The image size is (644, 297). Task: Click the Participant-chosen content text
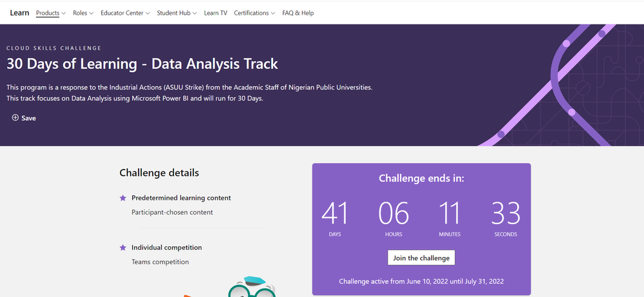[172, 213]
